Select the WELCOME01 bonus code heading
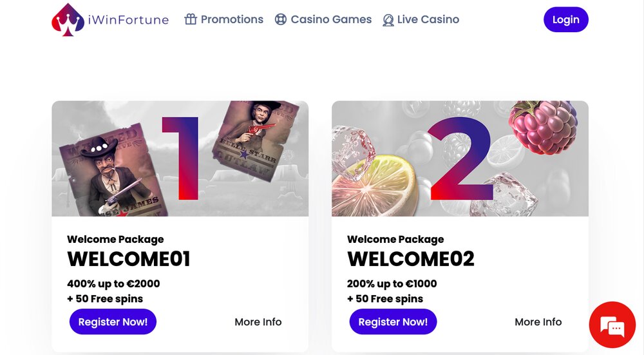644x355 pixels. [129, 259]
